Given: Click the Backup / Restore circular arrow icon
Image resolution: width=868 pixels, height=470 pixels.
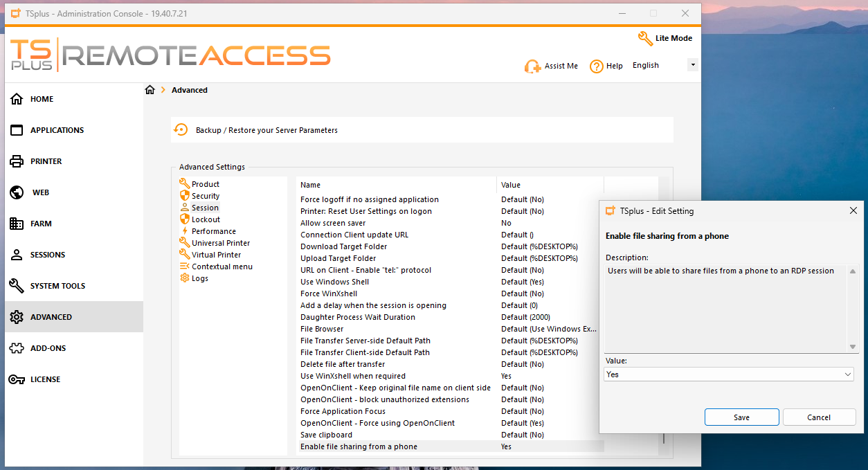Looking at the screenshot, I should pyautogui.click(x=181, y=129).
